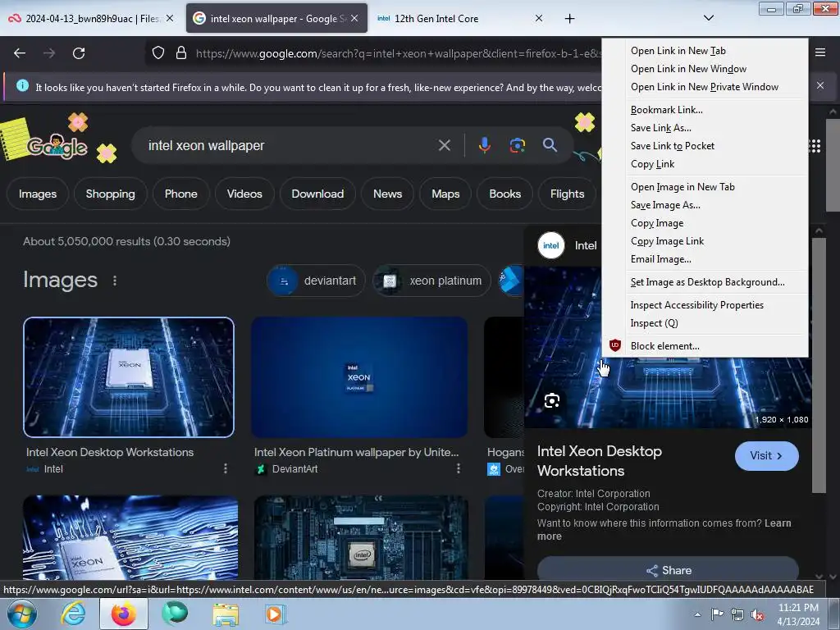Choose Open Link in New Window
This screenshot has height=630, width=840.
point(688,69)
